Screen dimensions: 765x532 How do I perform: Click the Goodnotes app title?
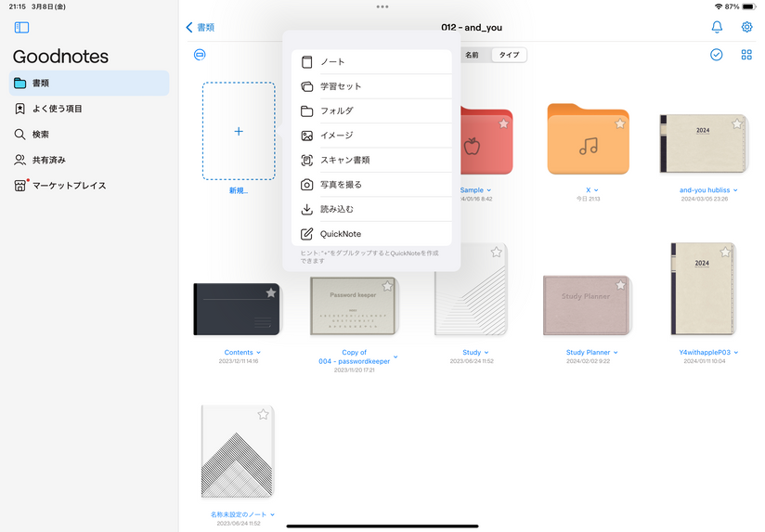pyautogui.click(x=60, y=57)
